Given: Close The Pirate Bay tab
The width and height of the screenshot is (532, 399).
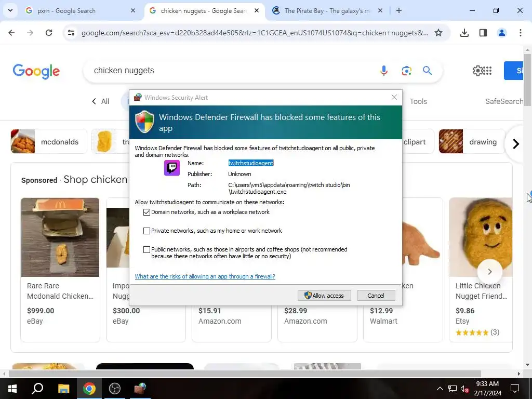Looking at the screenshot, I should (380, 10).
